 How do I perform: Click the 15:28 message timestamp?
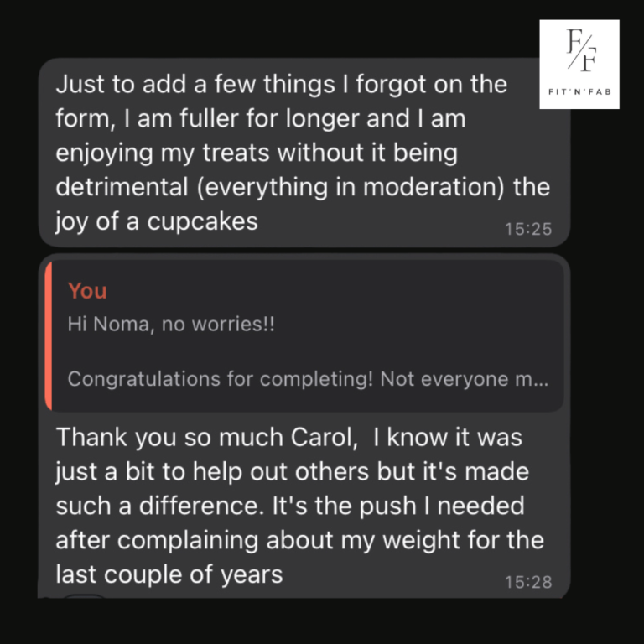pos(528,582)
